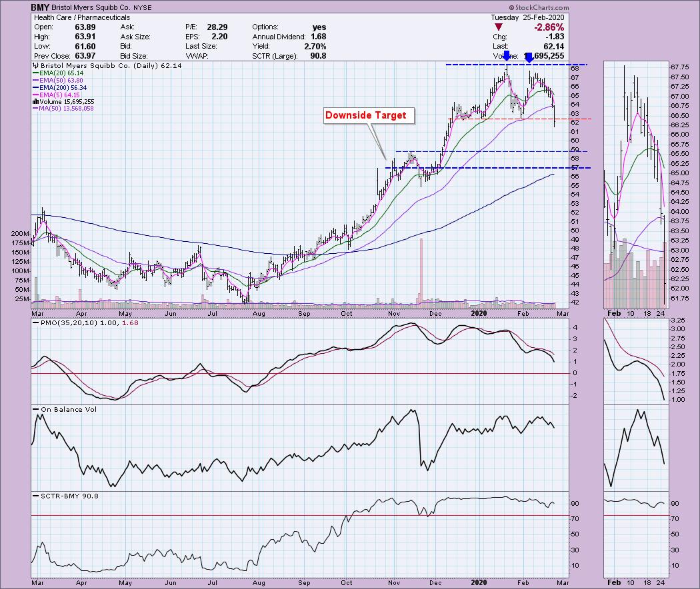Click the date Tuesday 25-Feb-2020
Viewport: 700px width, 589px height.
tap(528, 17)
